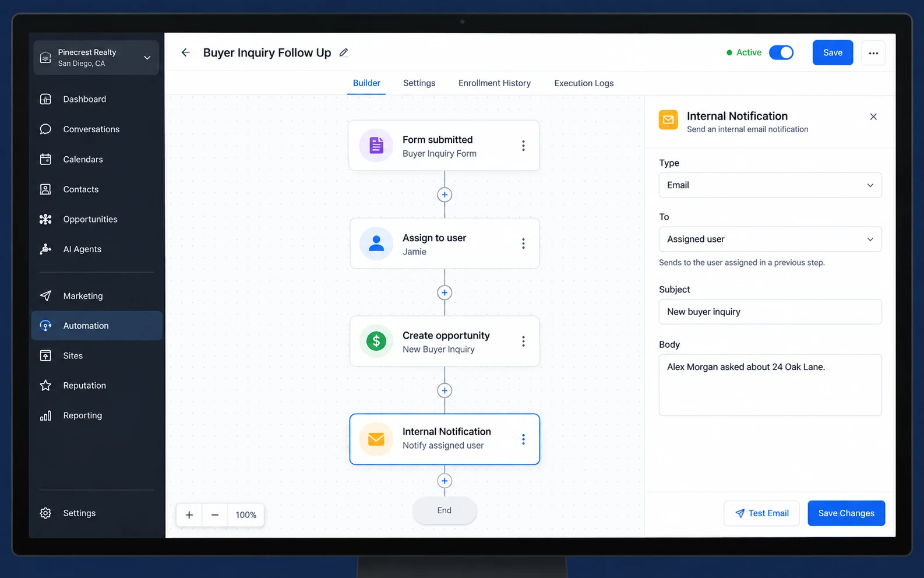
Task: Open the Internal Notification step options menu
Action: pos(523,439)
